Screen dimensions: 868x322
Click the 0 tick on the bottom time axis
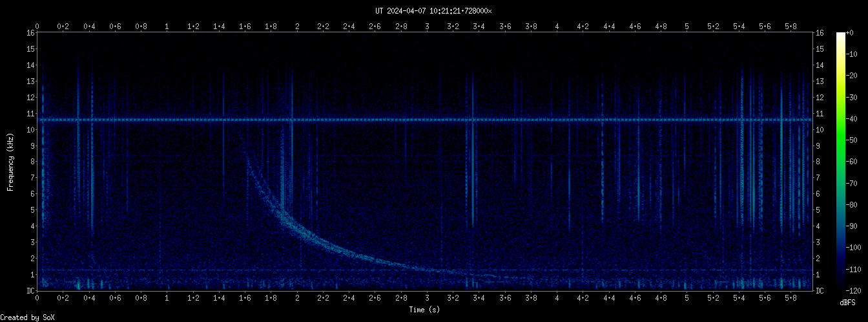37,299
